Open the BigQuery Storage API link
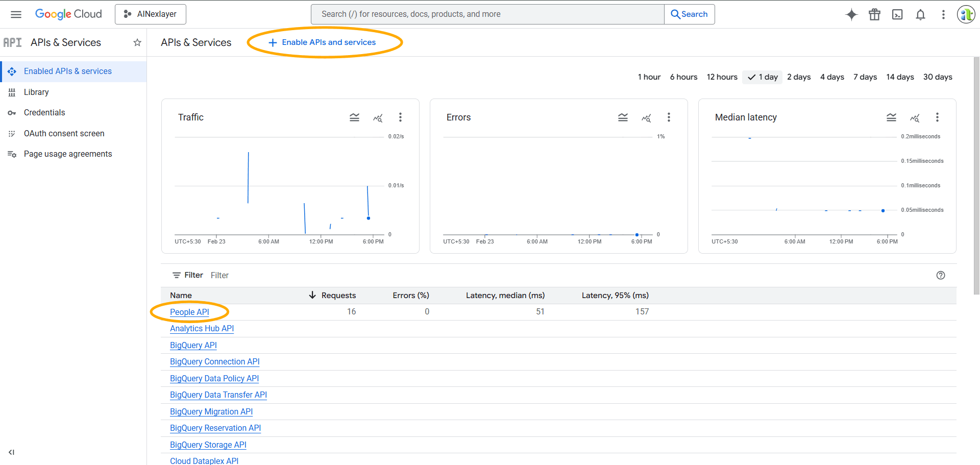Screen dimensions: 980x465 [208, 445]
